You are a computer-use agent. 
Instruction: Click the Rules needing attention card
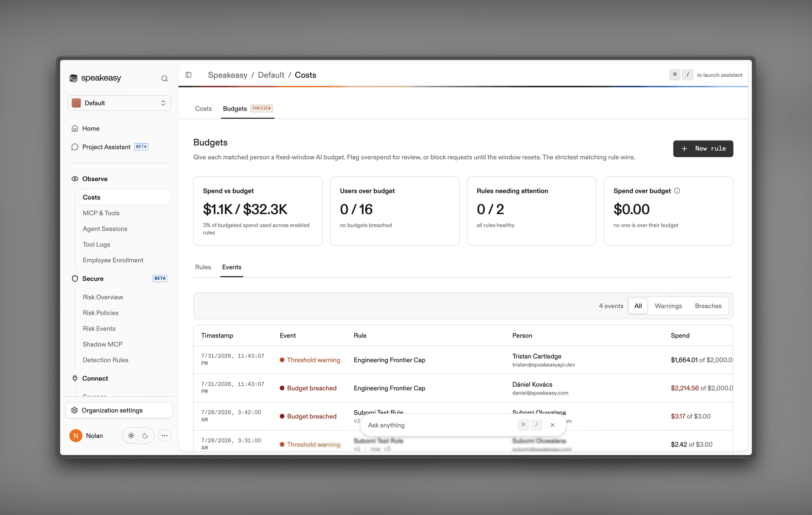[532, 211]
